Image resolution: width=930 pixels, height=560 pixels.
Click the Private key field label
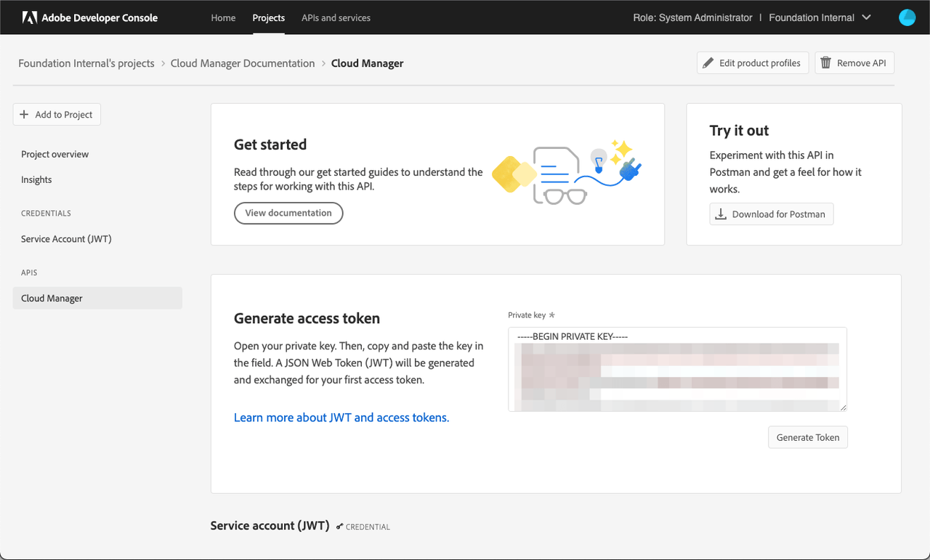527,315
